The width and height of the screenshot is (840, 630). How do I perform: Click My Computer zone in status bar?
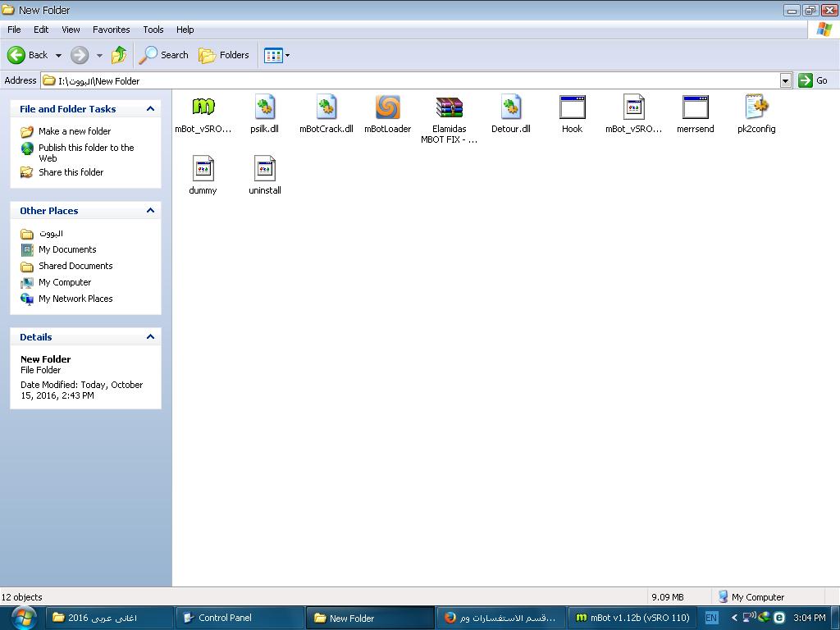[751, 597]
